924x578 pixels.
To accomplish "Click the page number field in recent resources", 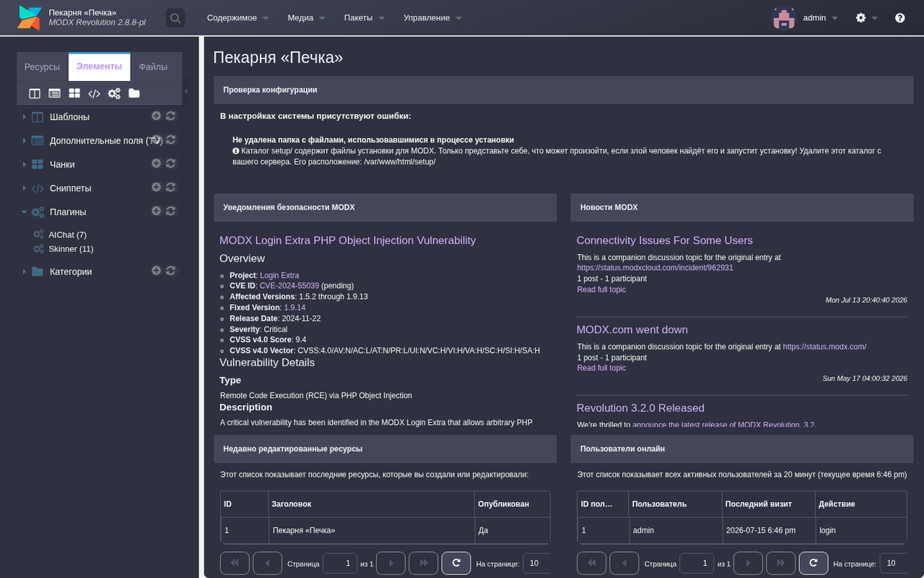I will pos(340,563).
